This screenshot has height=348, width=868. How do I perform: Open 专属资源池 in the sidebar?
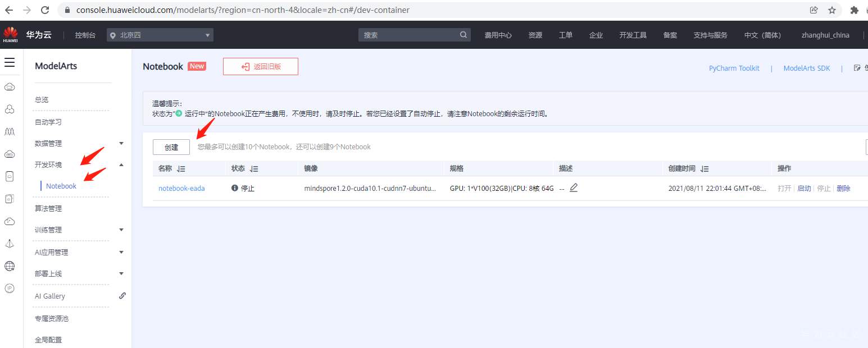click(52, 318)
